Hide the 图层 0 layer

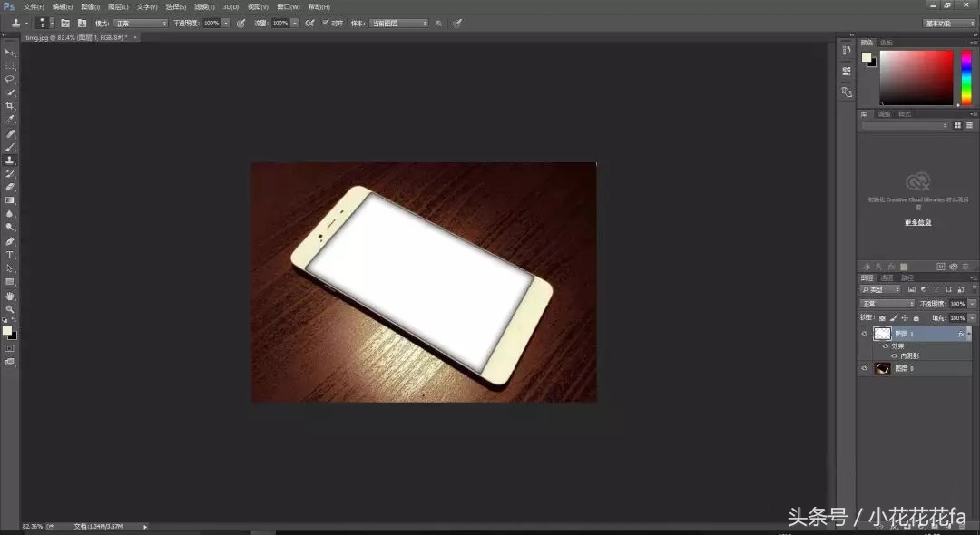865,368
